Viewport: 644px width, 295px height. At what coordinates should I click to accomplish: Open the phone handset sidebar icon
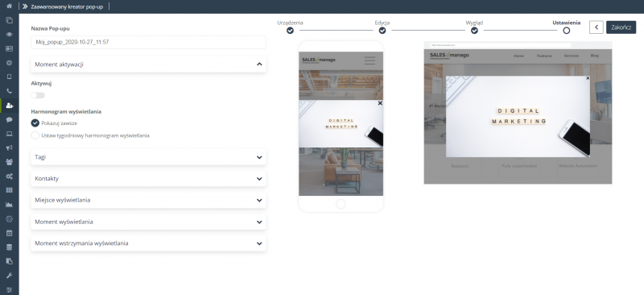point(10,91)
